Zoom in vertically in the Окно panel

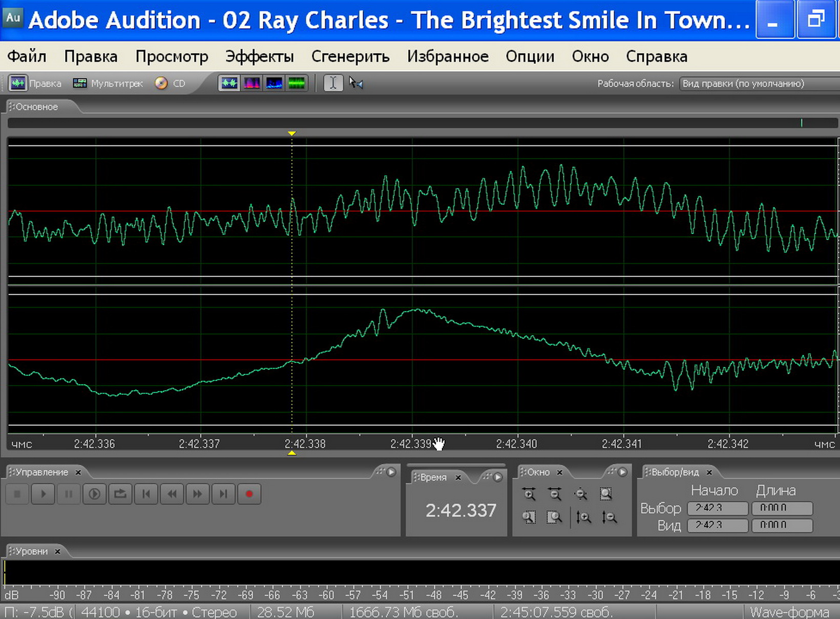[583, 517]
